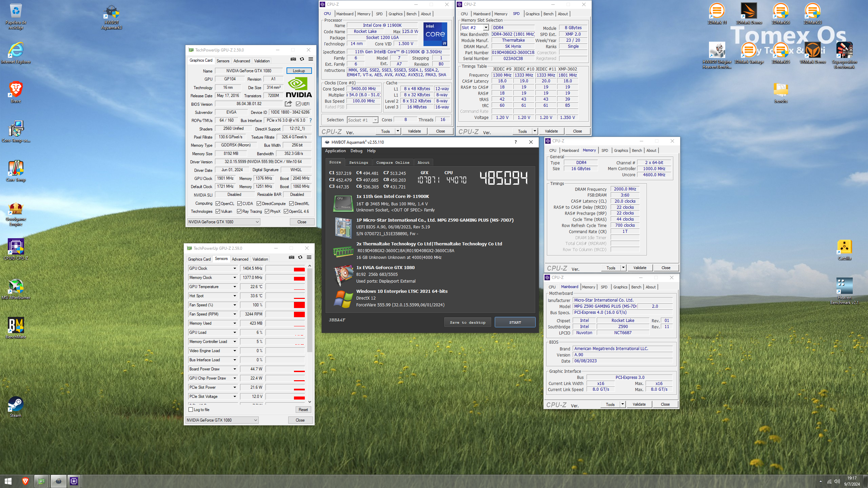
Task: Open Windows Start menu button
Action: 8,481
